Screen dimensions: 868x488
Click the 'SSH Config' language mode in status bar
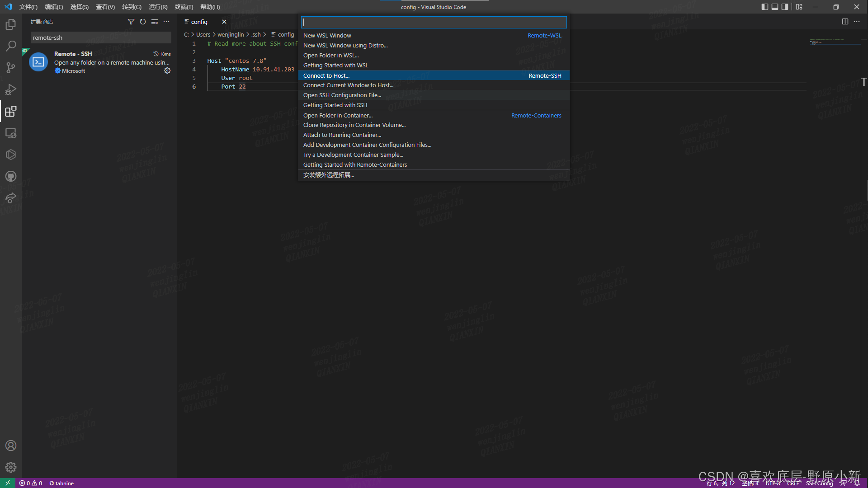pyautogui.click(x=819, y=483)
